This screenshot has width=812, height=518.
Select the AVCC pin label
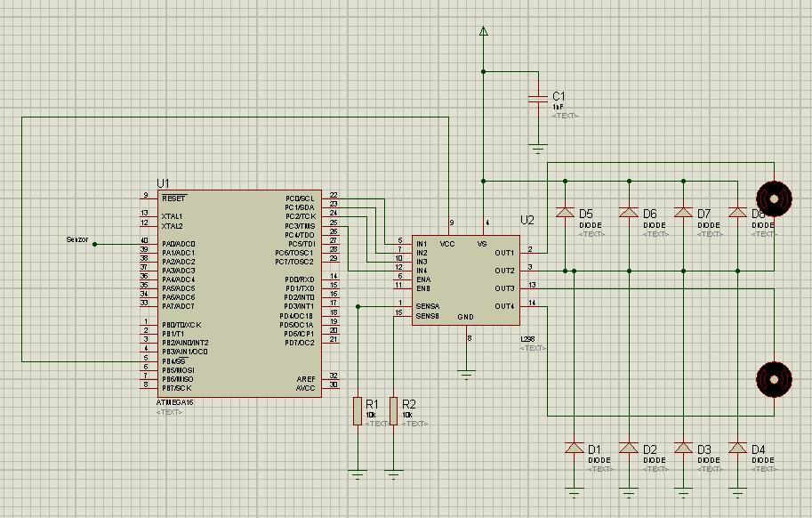coord(306,388)
